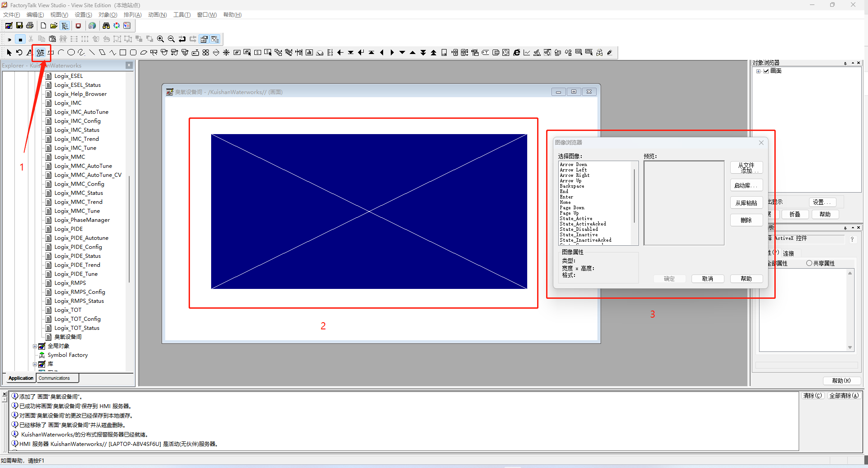Select the Bar Graph tool
This screenshot has width=868, height=468.
pos(309,53)
